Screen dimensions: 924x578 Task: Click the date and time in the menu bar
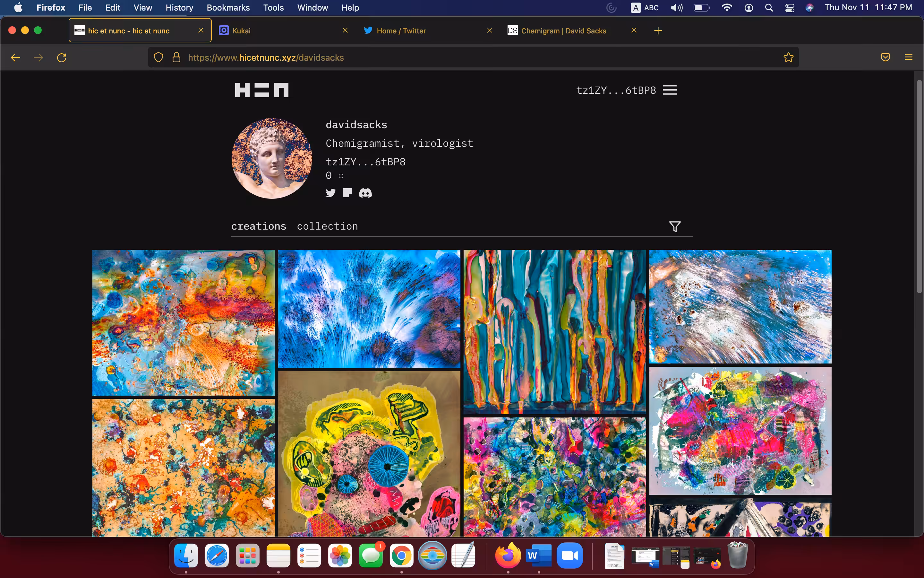pos(868,8)
